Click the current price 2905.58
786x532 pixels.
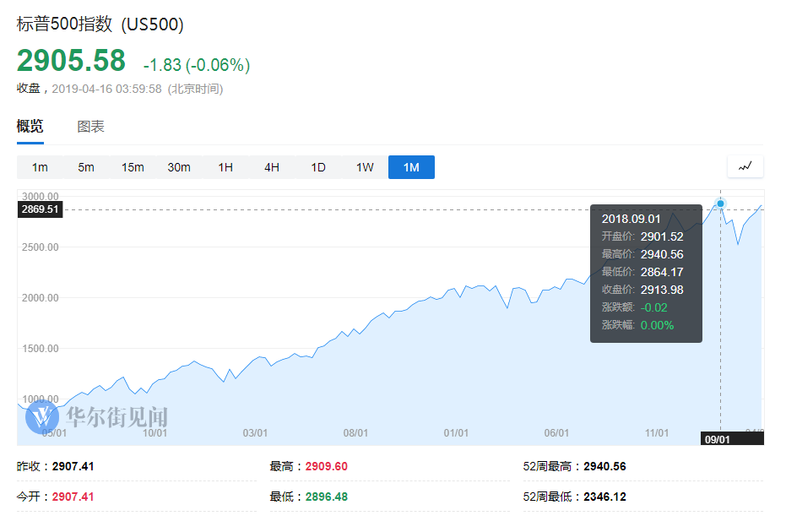point(71,61)
